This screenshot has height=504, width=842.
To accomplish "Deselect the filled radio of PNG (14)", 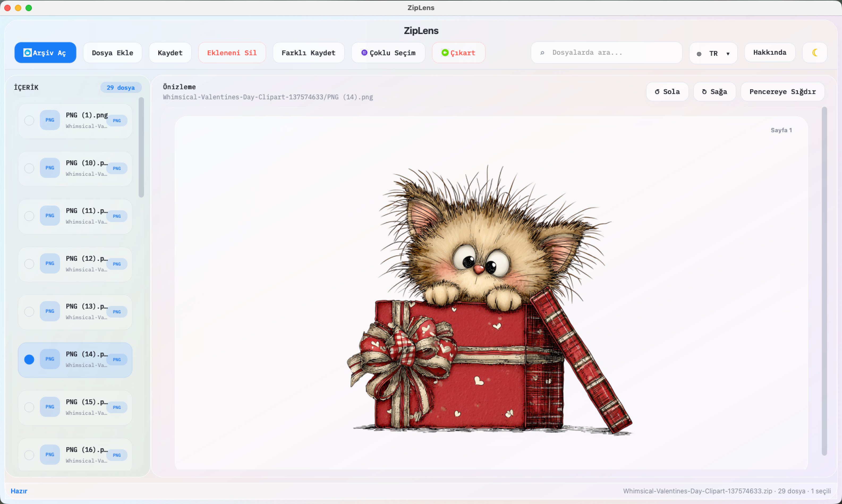I will [x=29, y=359].
